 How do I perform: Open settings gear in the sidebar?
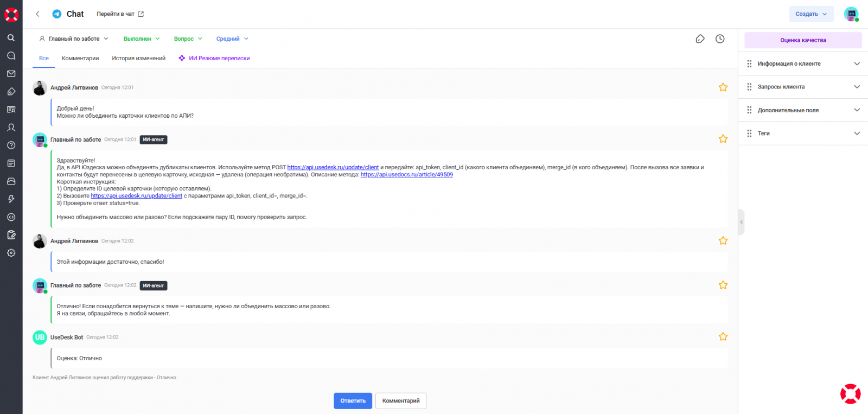11,253
